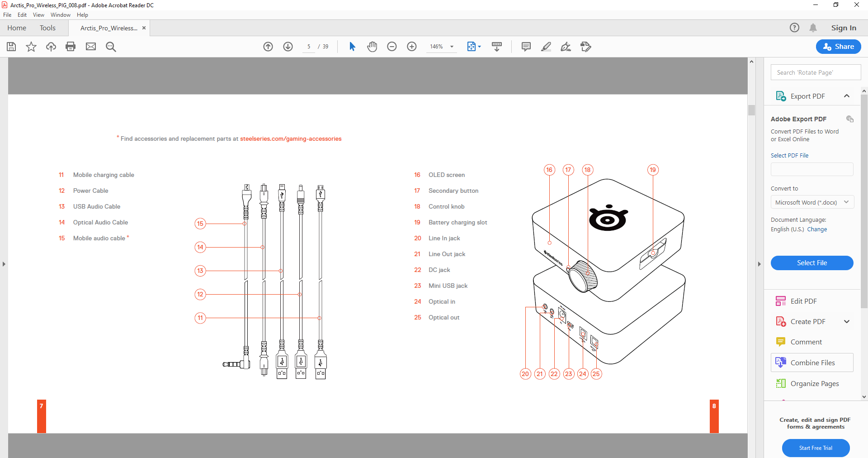Click the 'Control knob' text

tap(447, 207)
